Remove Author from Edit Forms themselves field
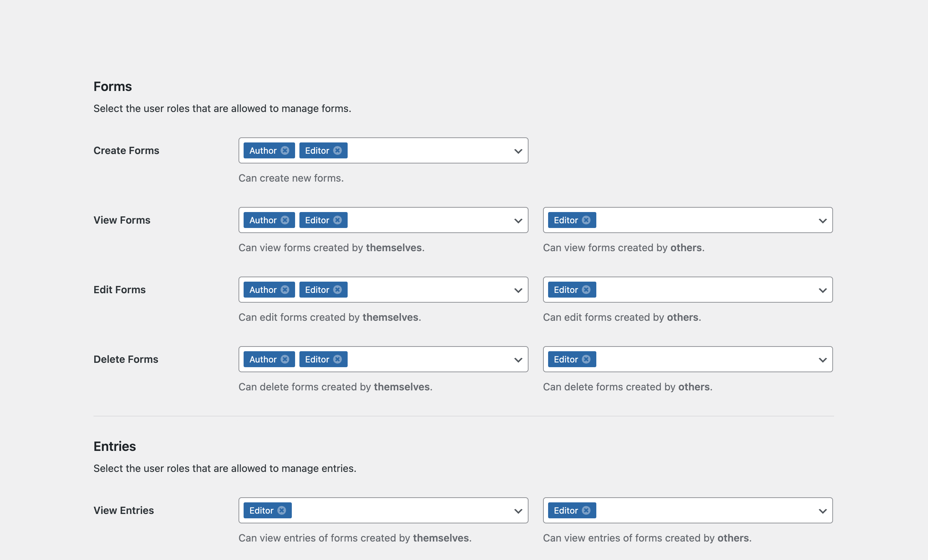Viewport: 928px width, 560px height. [285, 290]
